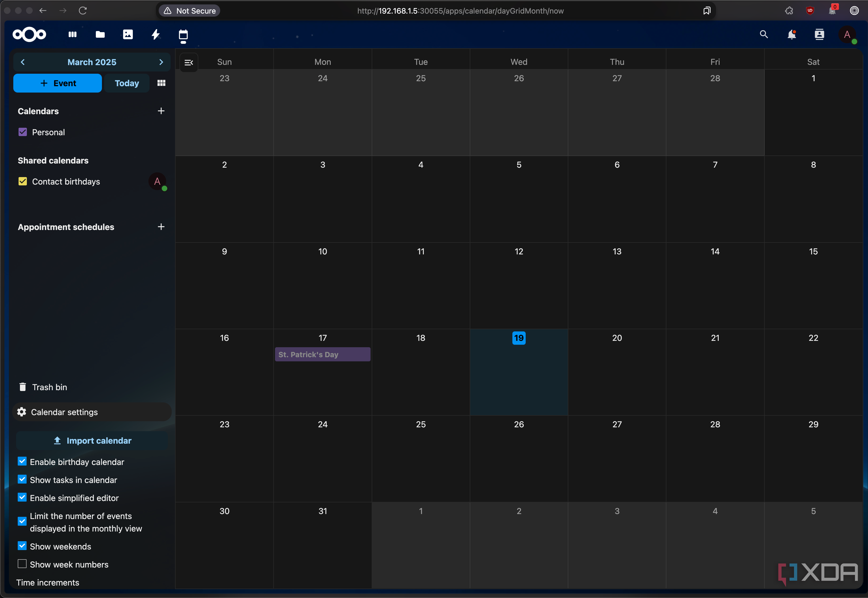Click the Import calendar button

pyautogui.click(x=92, y=441)
